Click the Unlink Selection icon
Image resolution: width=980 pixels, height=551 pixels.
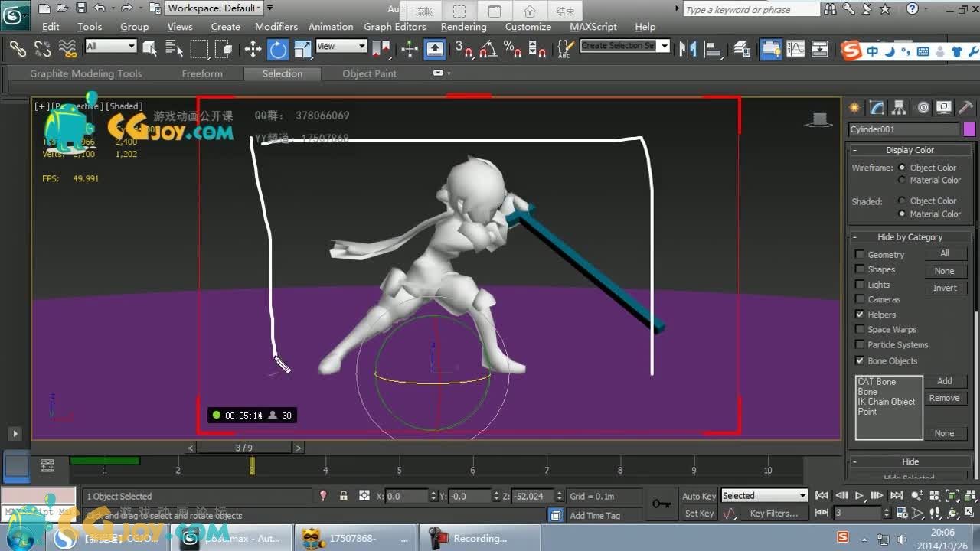43,48
